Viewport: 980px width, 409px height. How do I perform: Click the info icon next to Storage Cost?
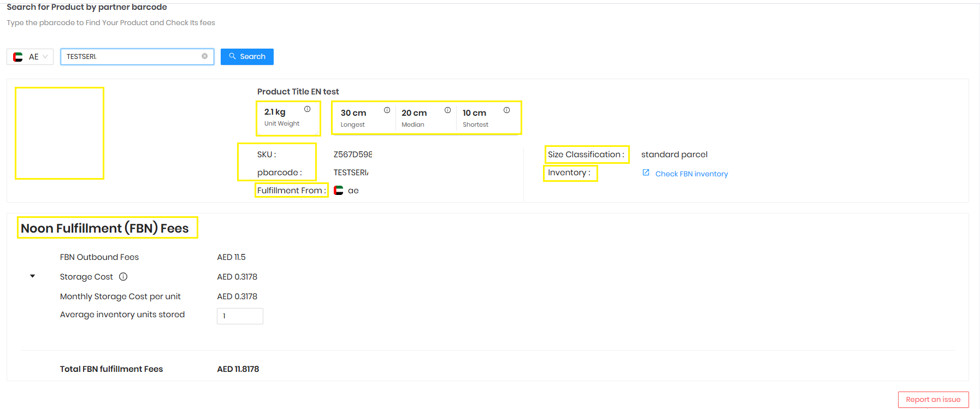[123, 277]
